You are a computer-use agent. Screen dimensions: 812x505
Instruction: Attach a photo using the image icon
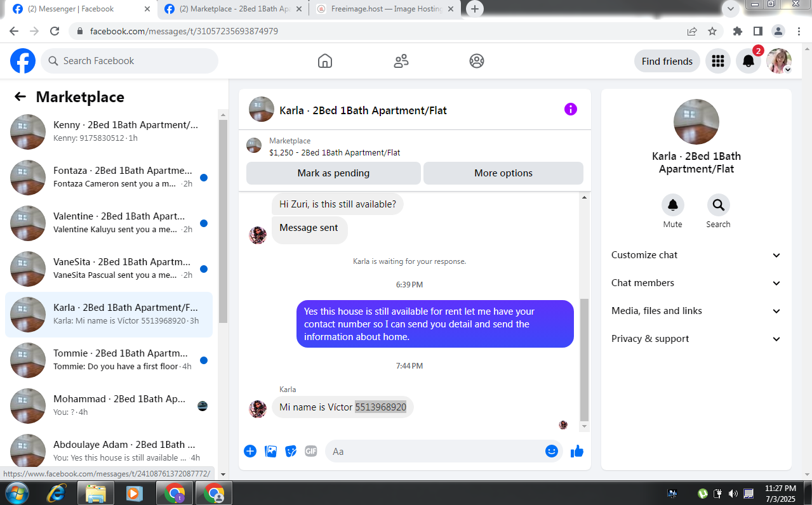tap(270, 451)
